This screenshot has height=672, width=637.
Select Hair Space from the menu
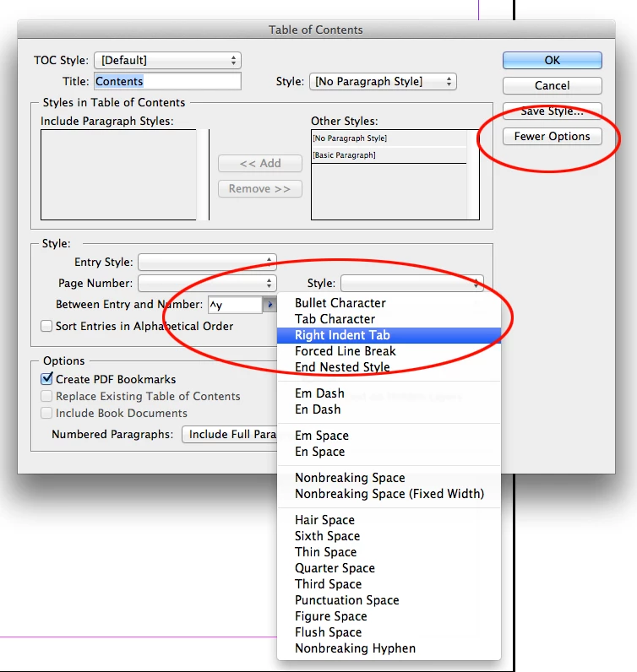(389, 520)
